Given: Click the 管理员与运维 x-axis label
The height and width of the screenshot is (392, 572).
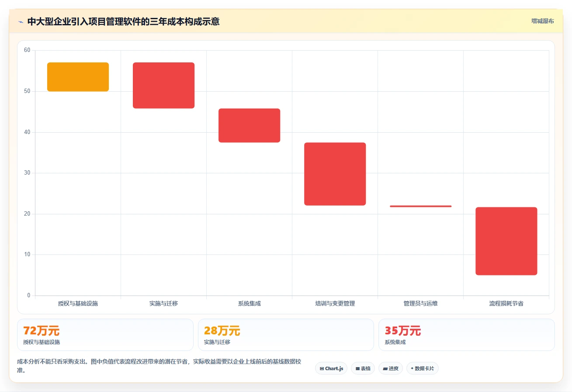Looking at the screenshot, I should 420,303.
